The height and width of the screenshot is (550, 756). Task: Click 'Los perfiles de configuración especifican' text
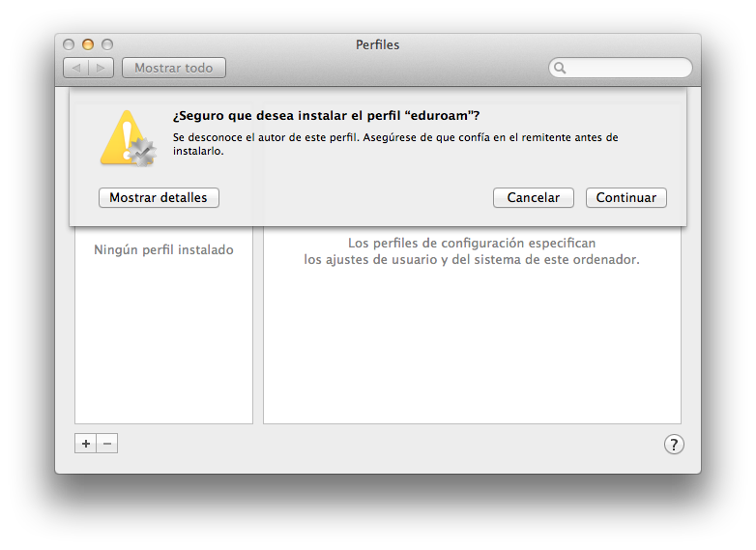(472, 243)
